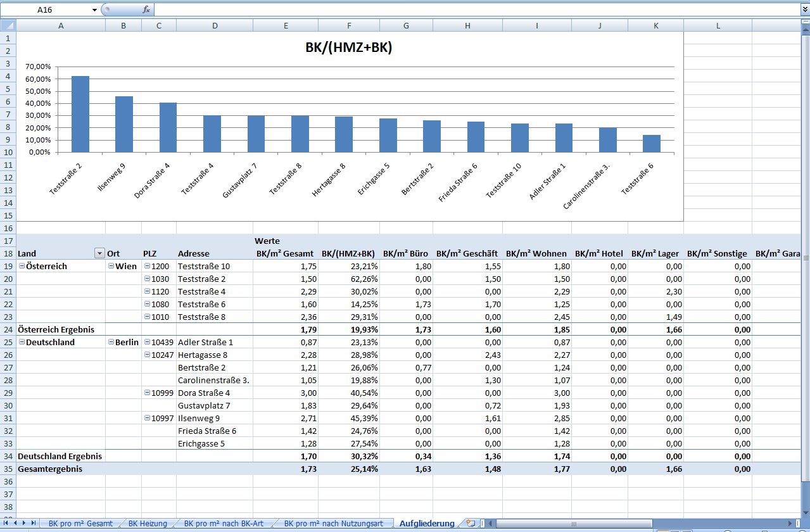Click the BK/m² Lager header cell

[656, 253]
